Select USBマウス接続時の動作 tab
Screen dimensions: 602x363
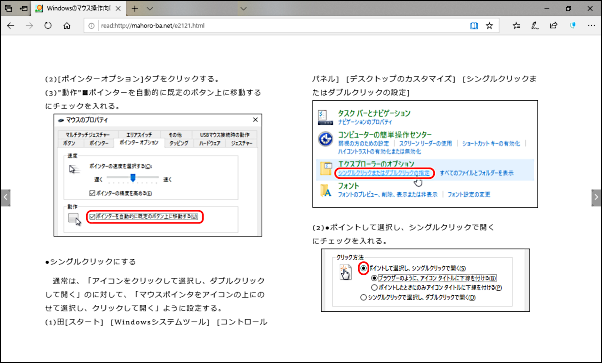pos(225,135)
